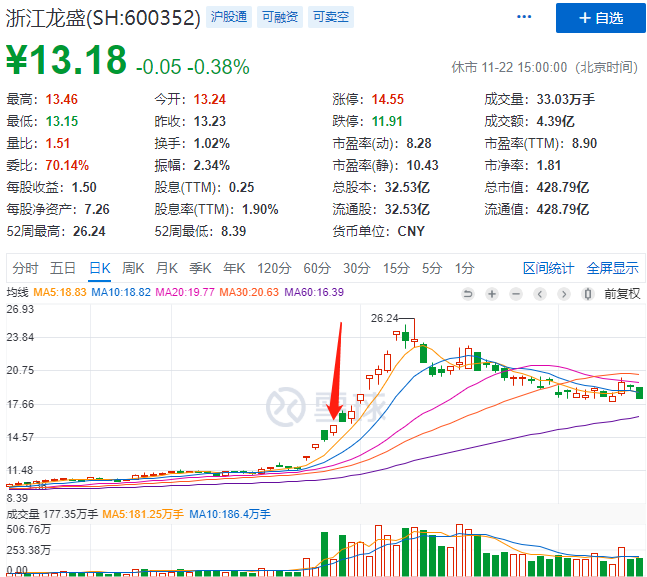Switch to the 5分 chart tab

(432, 268)
